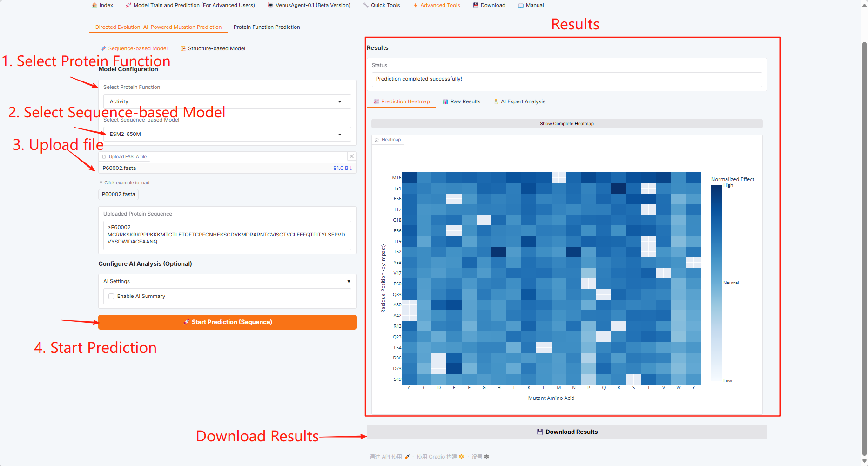The image size is (868, 466).
Task: Click Start Prediction (Sequence) button
Action: click(227, 322)
